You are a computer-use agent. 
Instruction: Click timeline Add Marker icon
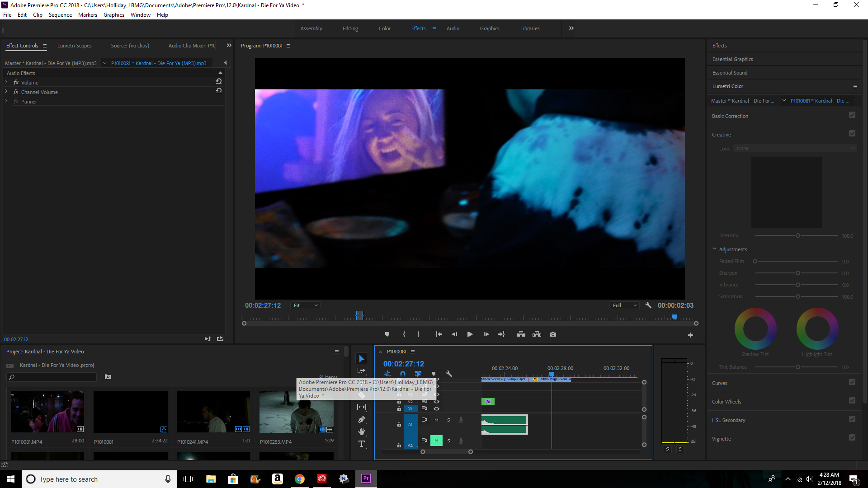434,374
